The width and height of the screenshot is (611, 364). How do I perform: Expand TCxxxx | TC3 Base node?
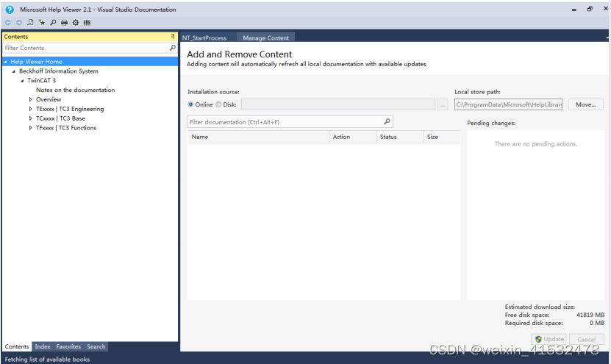point(30,118)
